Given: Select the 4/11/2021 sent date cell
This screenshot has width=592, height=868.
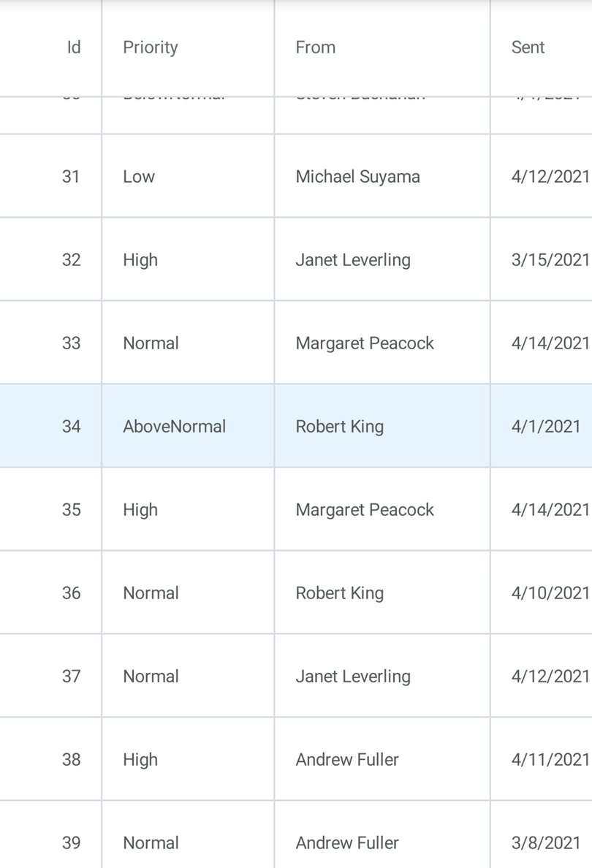Looking at the screenshot, I should coord(550,760).
